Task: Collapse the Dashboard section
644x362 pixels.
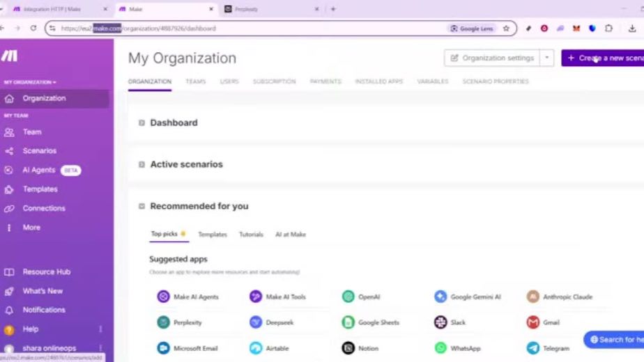Action: [141, 123]
